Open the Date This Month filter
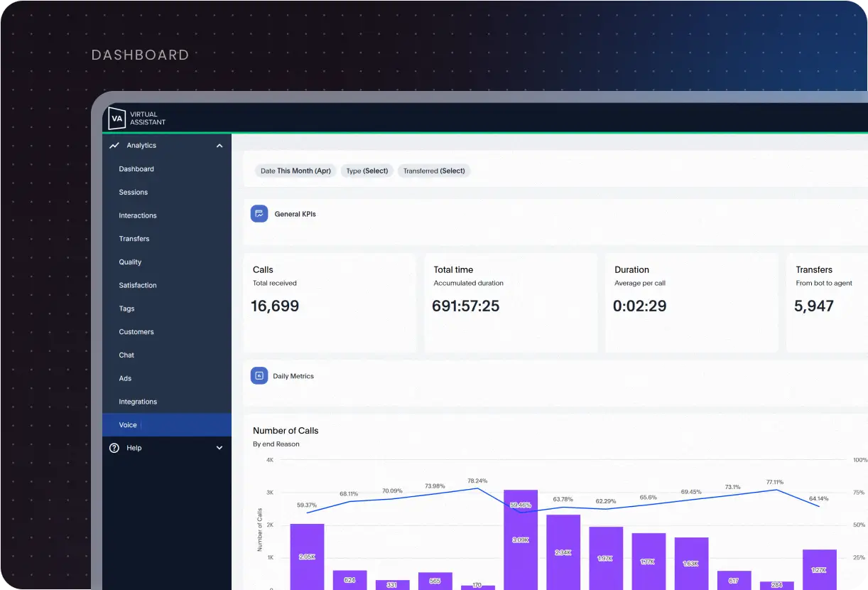The height and width of the screenshot is (590, 868). (295, 171)
